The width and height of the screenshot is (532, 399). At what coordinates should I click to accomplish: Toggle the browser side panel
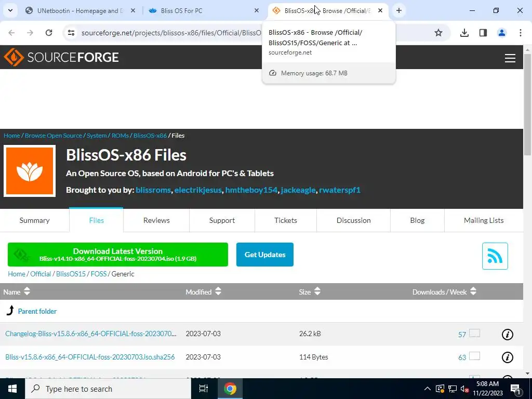point(483,33)
